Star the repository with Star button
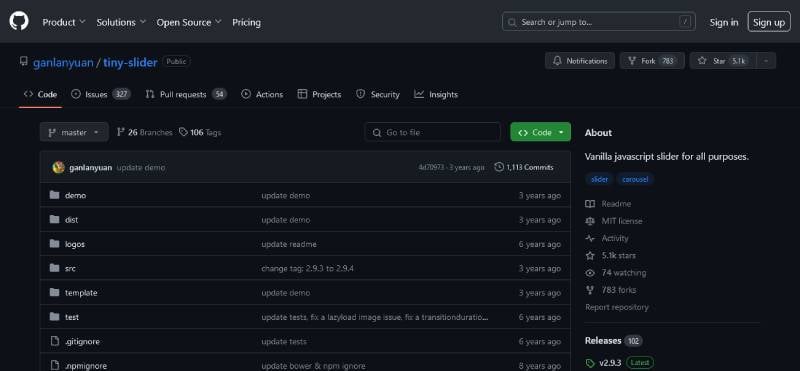 pyautogui.click(x=723, y=61)
